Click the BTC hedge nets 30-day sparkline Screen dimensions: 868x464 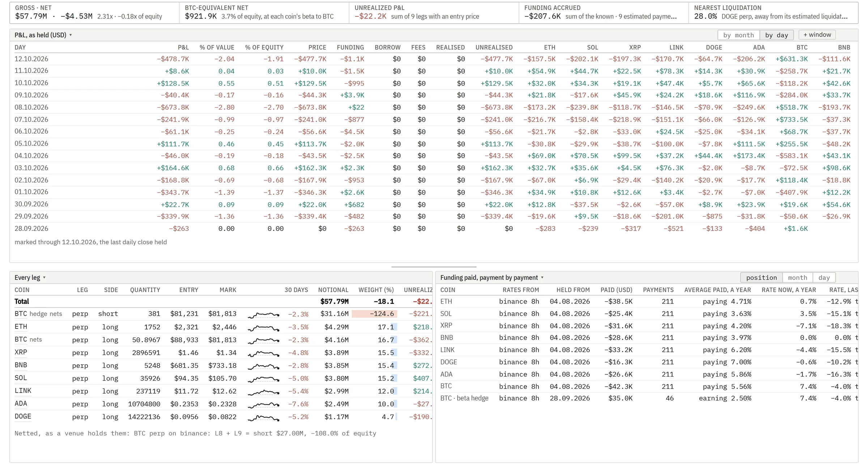point(264,314)
